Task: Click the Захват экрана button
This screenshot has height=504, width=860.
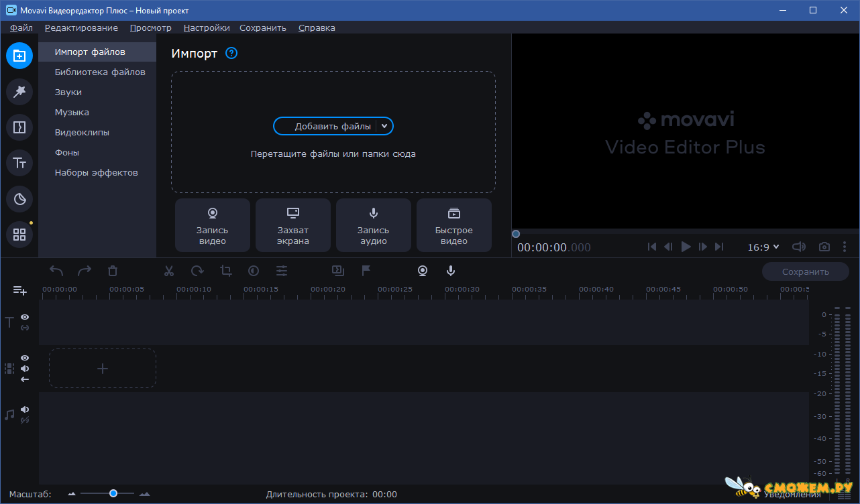Action: (293, 225)
